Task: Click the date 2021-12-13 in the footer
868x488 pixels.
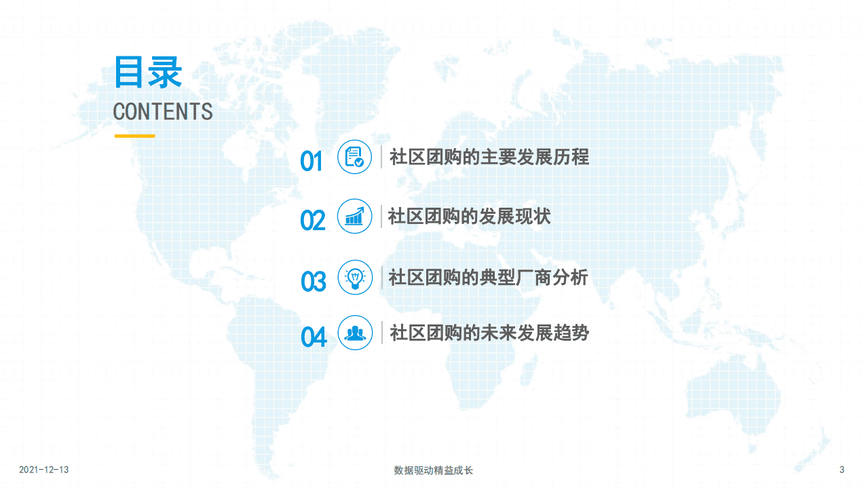Action: pos(43,470)
